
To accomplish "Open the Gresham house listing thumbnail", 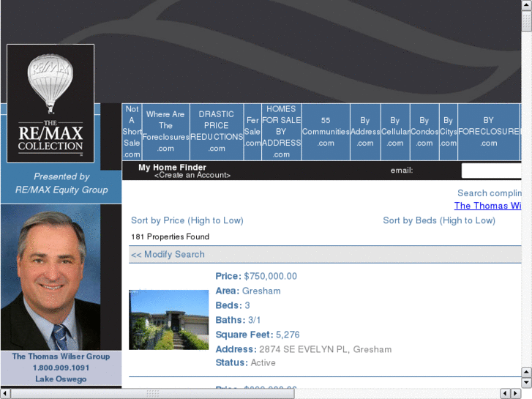I will coord(168,319).
